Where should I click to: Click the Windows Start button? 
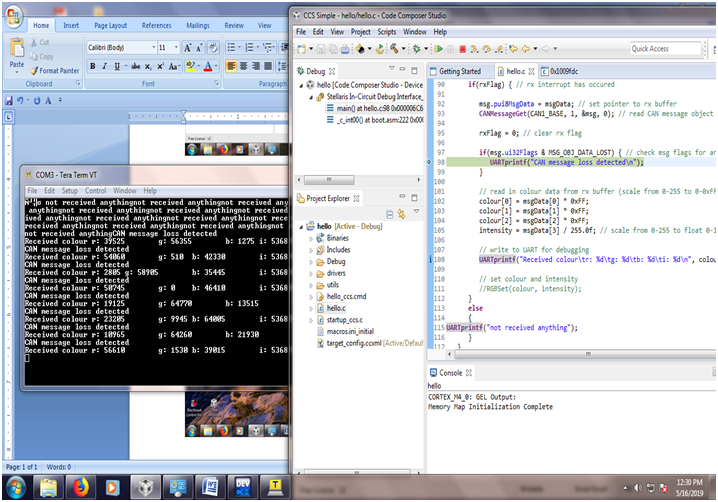[x=16, y=488]
